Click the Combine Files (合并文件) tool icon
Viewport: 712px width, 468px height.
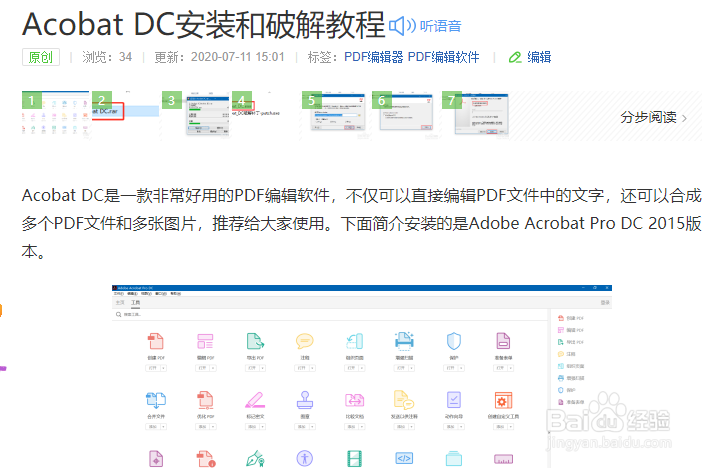156,400
